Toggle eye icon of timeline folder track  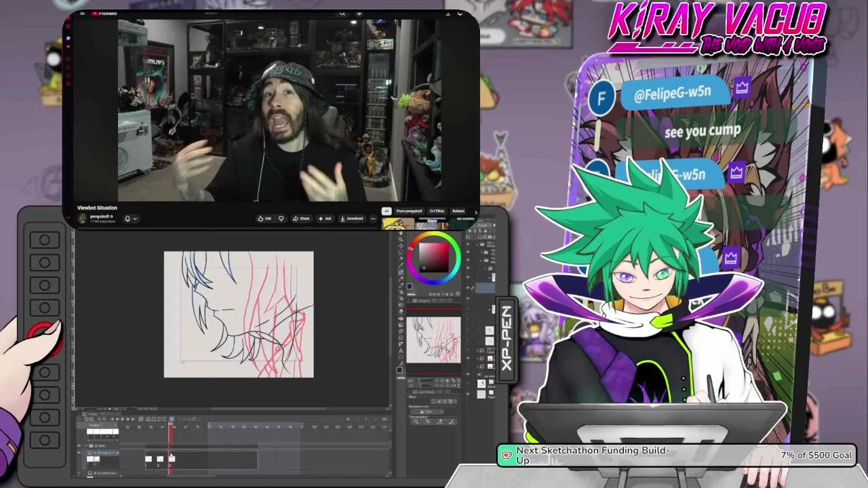pyautogui.click(x=79, y=445)
